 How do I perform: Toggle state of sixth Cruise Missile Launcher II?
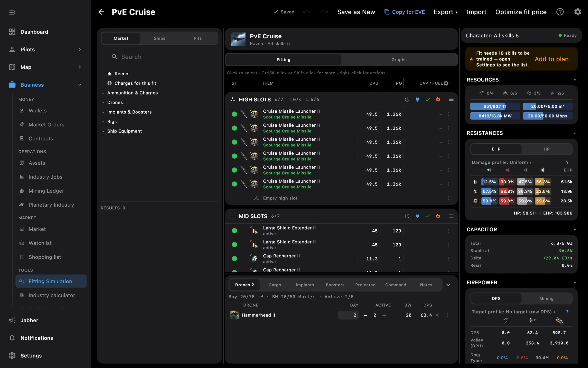pos(234,184)
